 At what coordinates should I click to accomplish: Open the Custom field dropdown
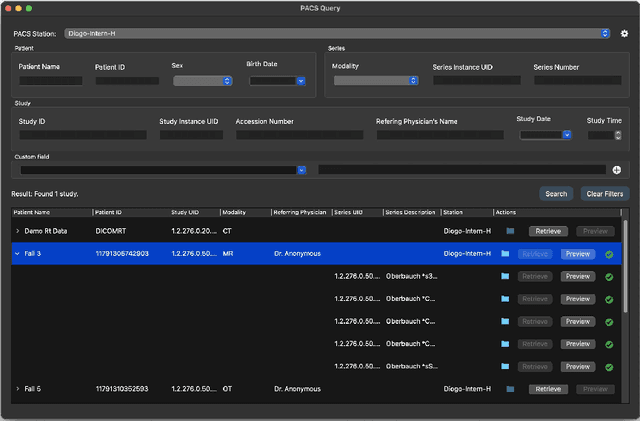[302, 170]
